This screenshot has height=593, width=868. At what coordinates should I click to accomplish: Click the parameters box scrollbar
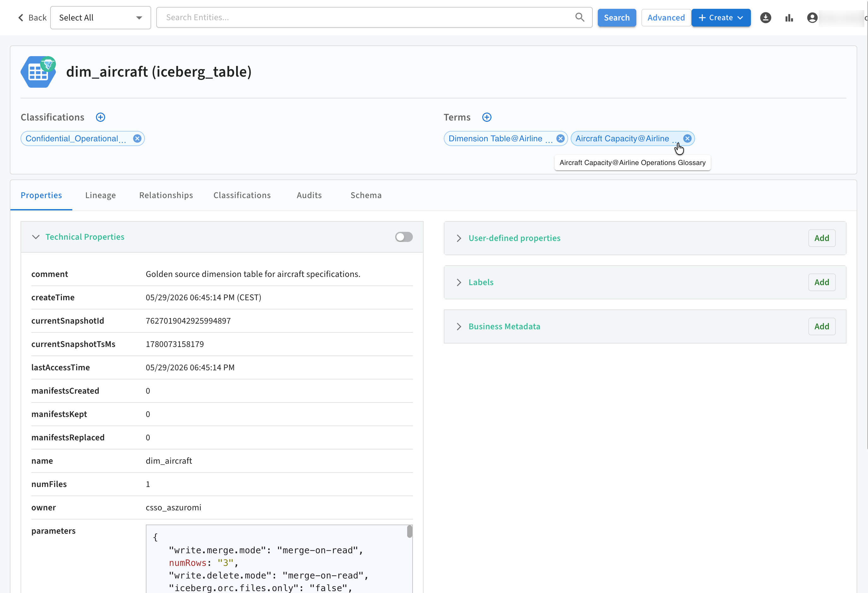pyautogui.click(x=410, y=531)
